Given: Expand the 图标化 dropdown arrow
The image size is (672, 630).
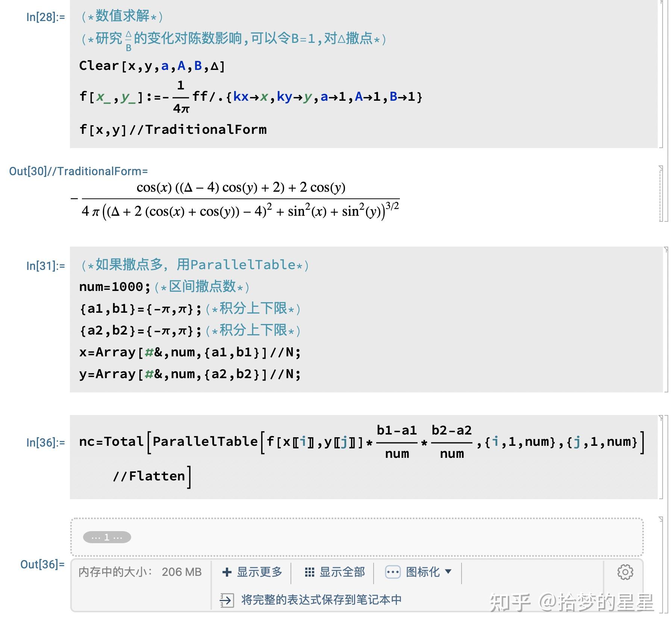Looking at the screenshot, I should (x=448, y=571).
